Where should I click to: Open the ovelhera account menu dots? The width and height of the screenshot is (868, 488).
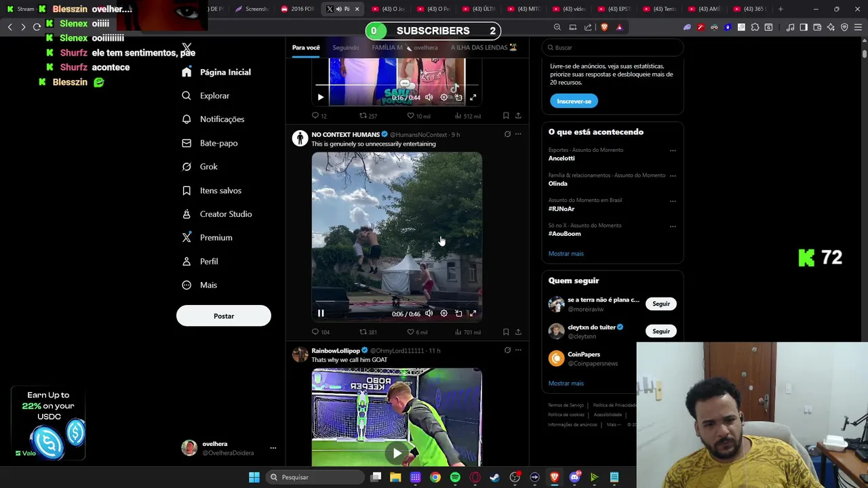pos(273,448)
